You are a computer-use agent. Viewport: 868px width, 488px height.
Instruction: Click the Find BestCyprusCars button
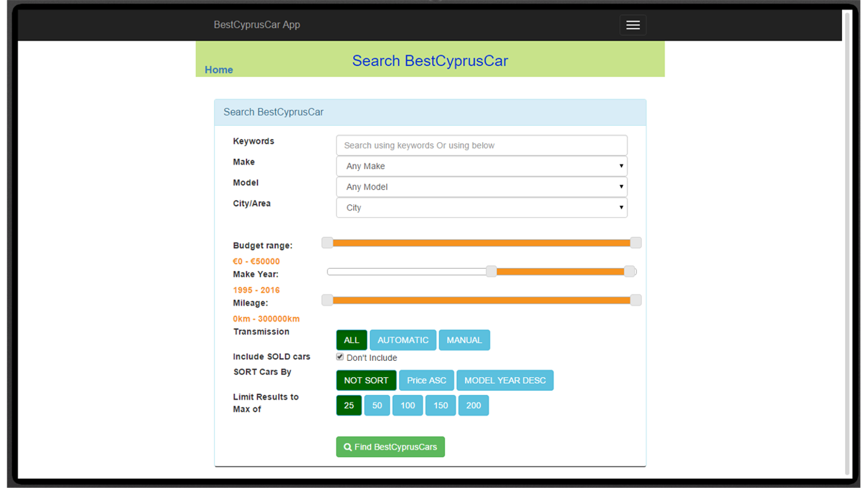click(391, 447)
